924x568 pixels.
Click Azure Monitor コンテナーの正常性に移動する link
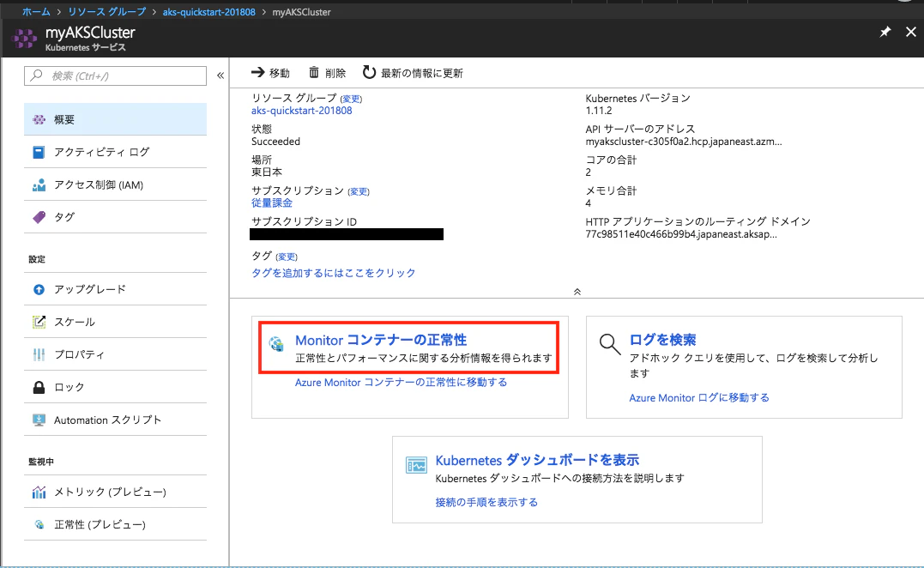402,383
